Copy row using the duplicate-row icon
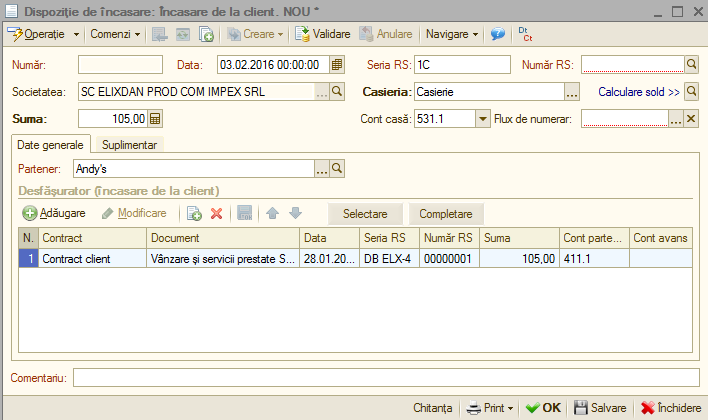Screen dimensions: 708x420 tap(194, 213)
